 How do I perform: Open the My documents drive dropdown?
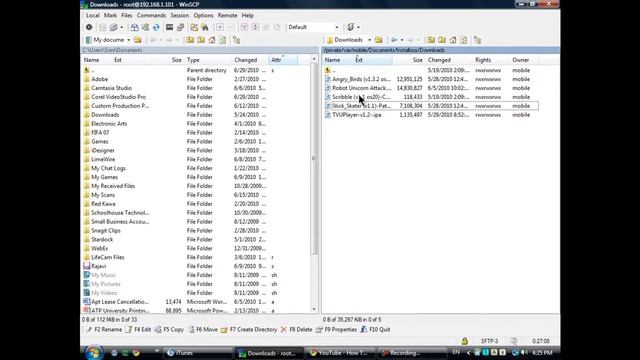tap(108, 40)
